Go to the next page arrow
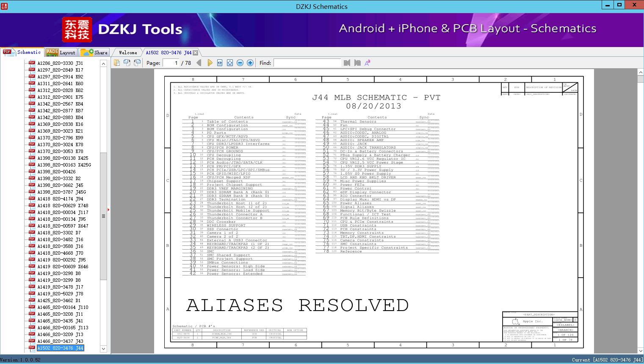Viewport: 644px width, 364px height. (210, 63)
